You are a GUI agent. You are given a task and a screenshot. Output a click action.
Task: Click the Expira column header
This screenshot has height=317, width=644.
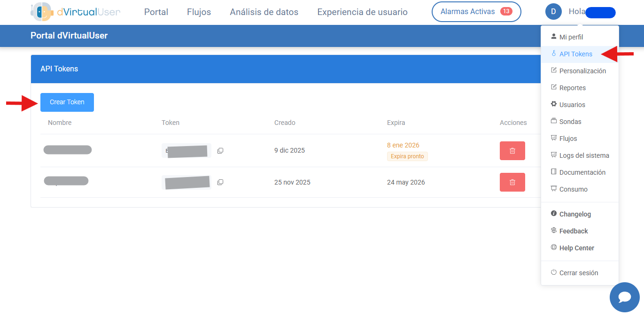click(x=396, y=123)
